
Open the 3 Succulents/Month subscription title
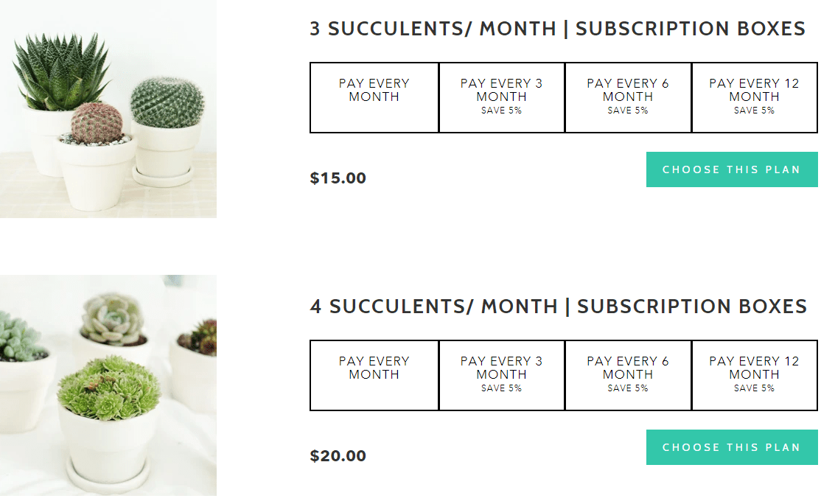click(x=557, y=29)
